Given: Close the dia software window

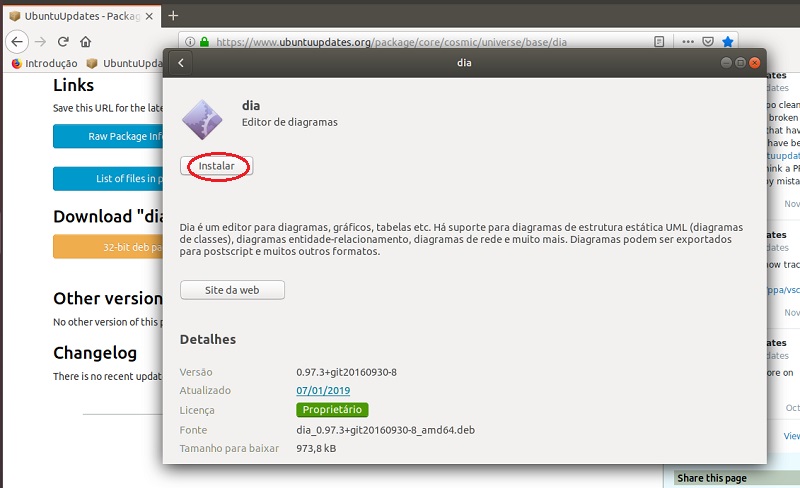Looking at the screenshot, I should (x=755, y=63).
